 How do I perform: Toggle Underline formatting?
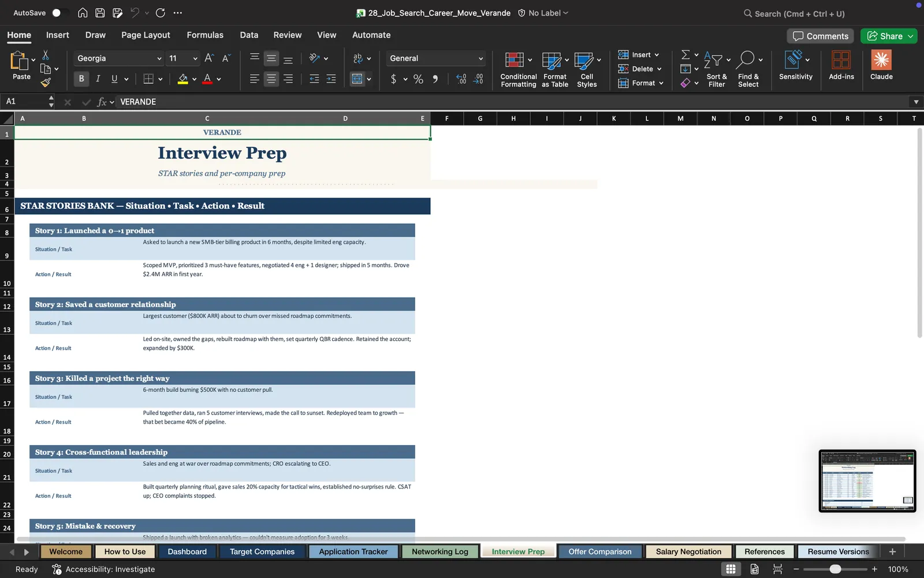tap(114, 79)
